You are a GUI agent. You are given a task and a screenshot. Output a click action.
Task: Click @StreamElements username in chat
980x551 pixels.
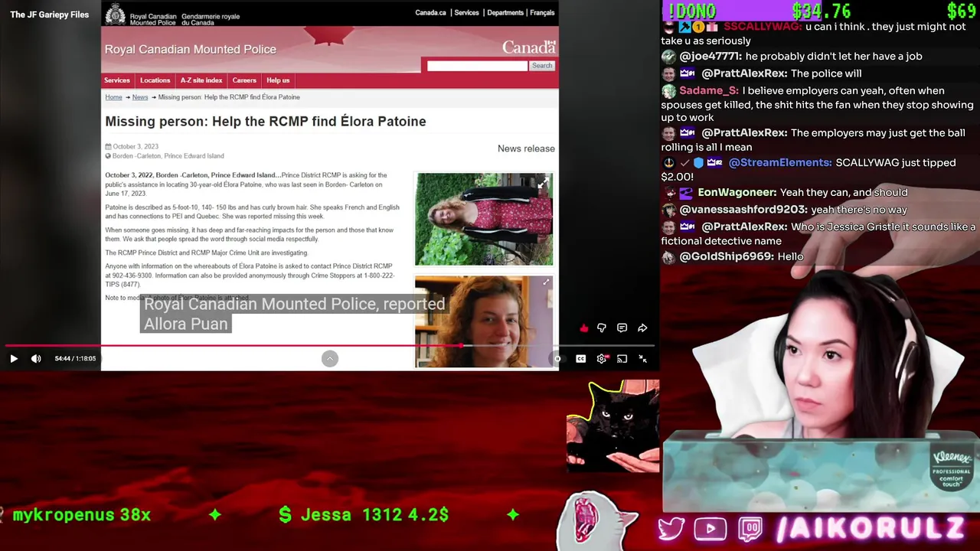click(780, 162)
